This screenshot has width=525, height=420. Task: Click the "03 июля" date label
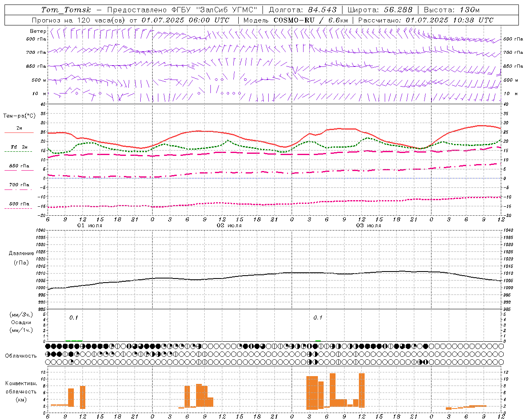[x=369, y=226]
